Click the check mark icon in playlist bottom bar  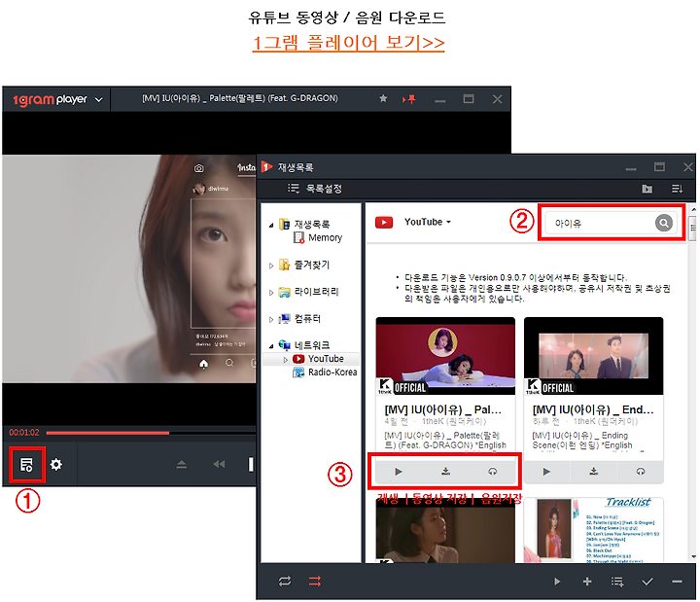(647, 582)
